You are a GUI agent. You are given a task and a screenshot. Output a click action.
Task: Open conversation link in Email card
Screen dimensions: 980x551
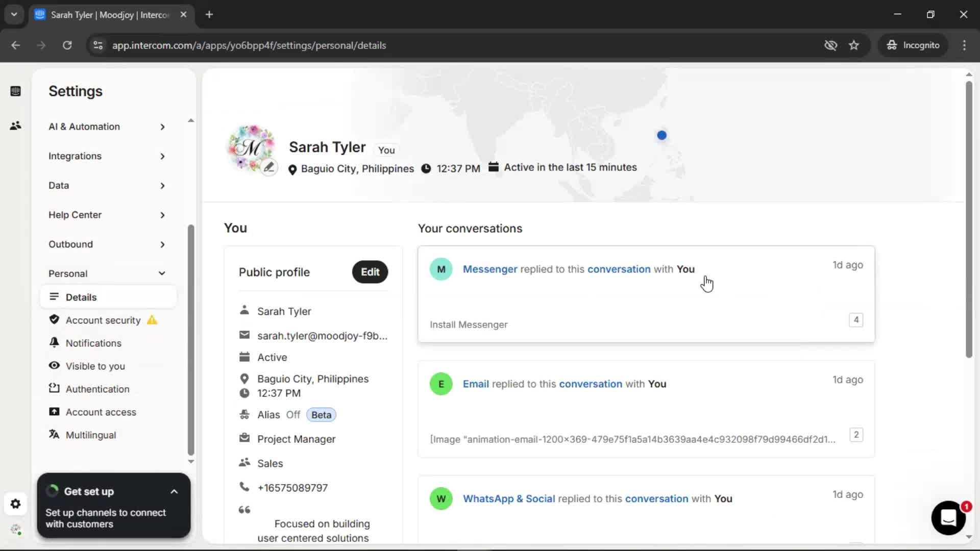pos(591,384)
